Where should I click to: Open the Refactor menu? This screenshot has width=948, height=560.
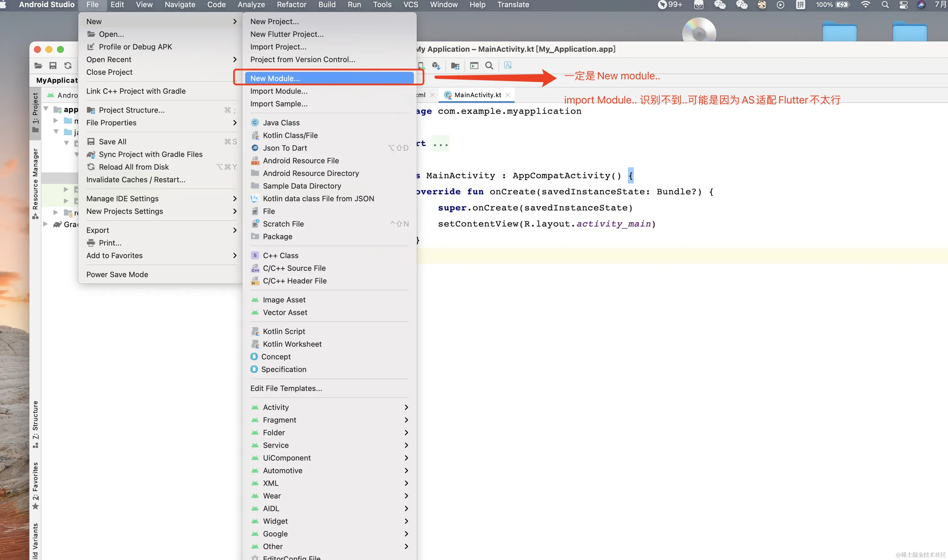291,5
